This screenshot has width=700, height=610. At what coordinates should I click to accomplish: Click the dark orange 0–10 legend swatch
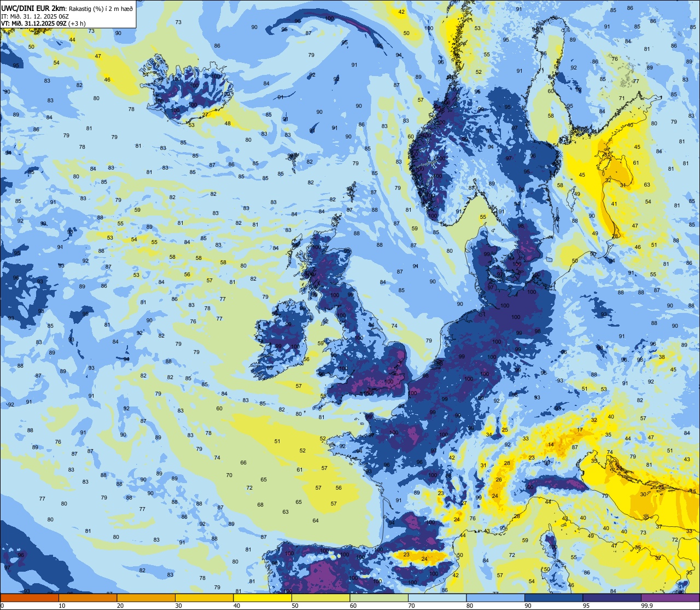click(x=30, y=597)
